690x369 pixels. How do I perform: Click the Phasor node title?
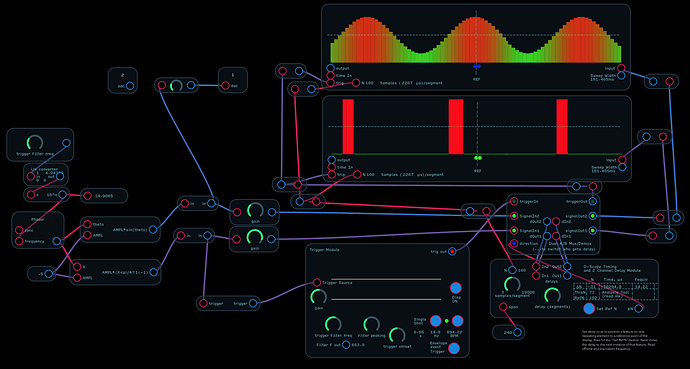tap(37, 219)
